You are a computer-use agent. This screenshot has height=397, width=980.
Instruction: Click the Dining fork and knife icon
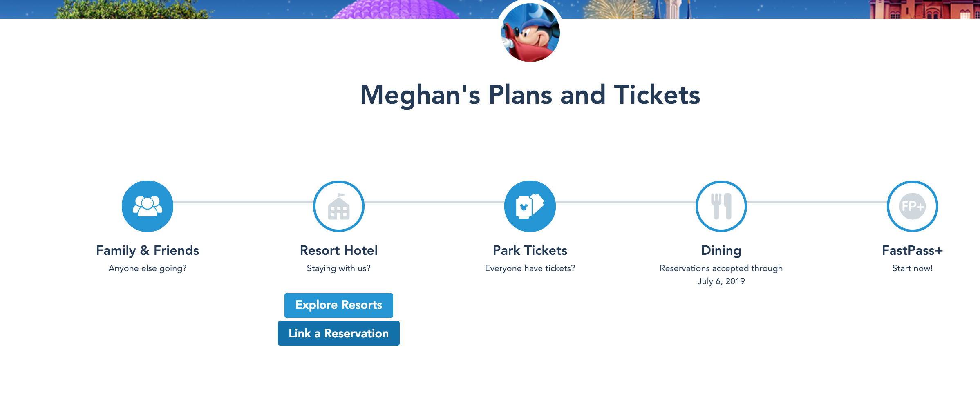tap(721, 206)
